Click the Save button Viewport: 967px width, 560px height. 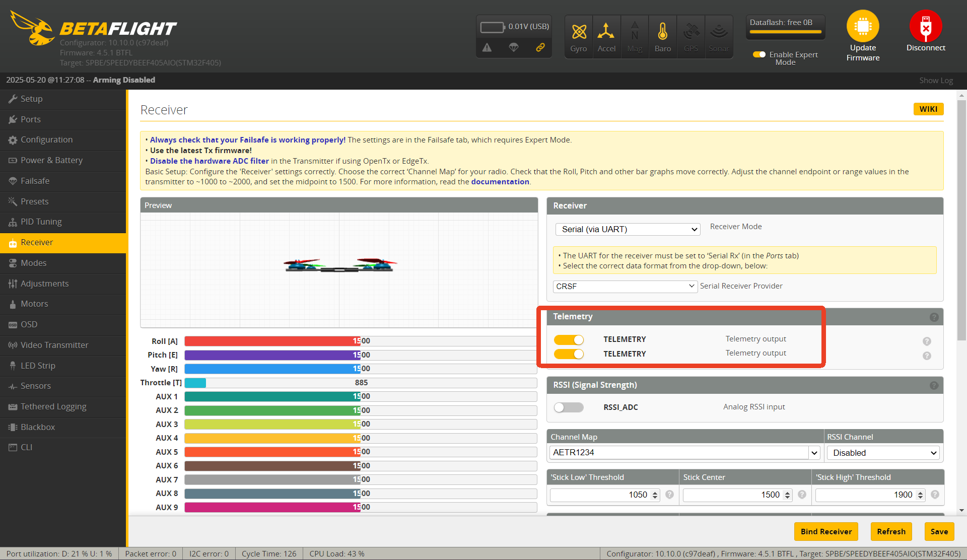tap(939, 532)
